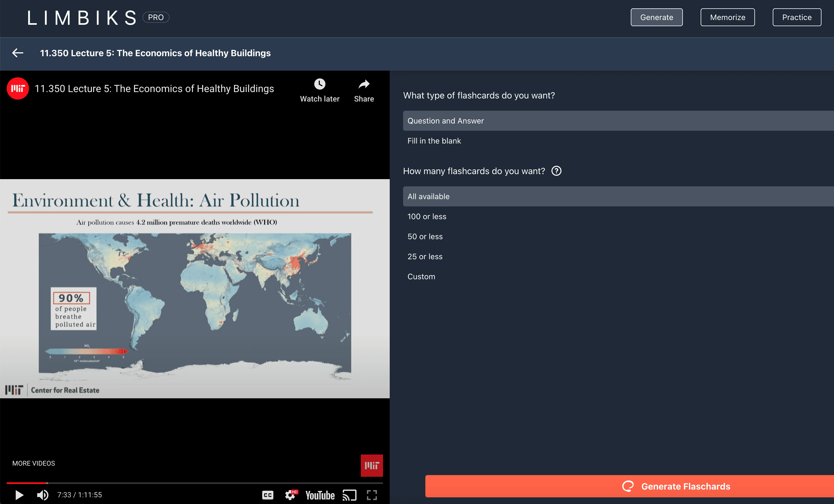Enable closed captions
Screen dimensions: 834x504
click(x=268, y=495)
